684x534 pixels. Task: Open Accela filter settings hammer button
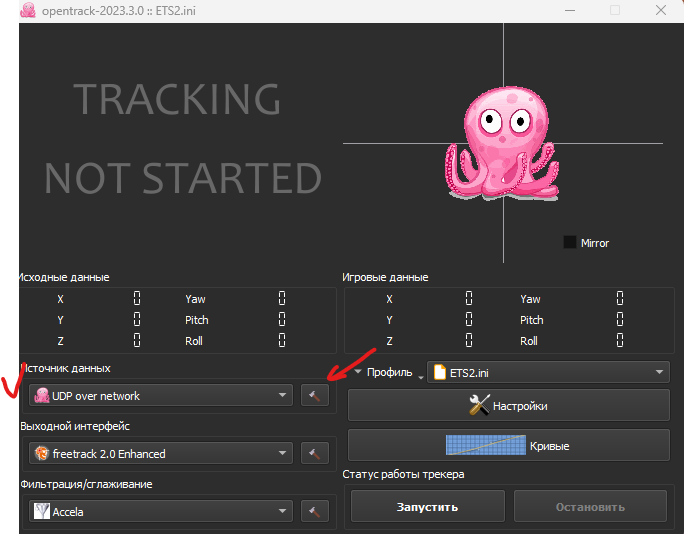(x=315, y=511)
